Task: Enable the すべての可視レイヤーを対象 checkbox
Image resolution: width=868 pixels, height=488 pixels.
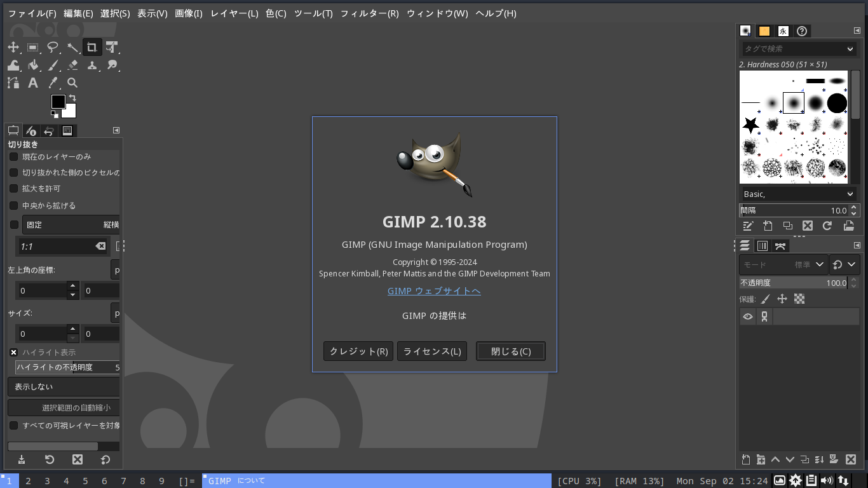Action: [x=13, y=426]
